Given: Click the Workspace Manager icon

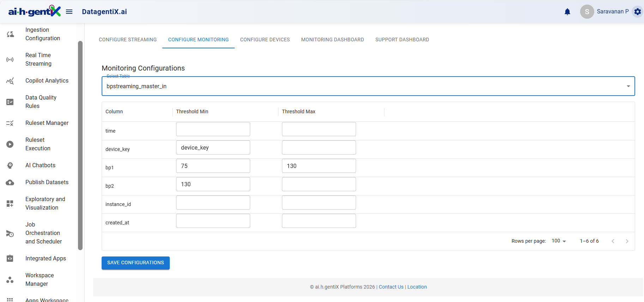Looking at the screenshot, I should click(x=10, y=280).
